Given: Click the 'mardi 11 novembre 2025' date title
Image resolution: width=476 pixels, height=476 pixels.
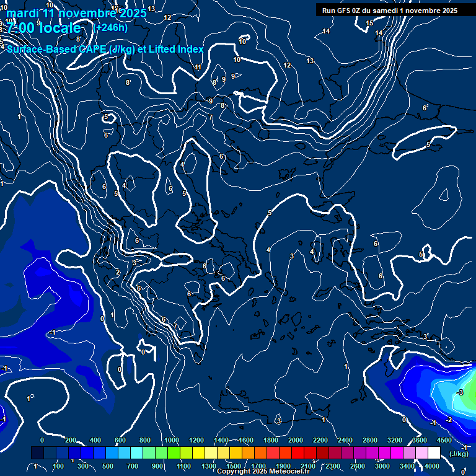Looking at the screenshot, I should pyautogui.click(x=76, y=13).
